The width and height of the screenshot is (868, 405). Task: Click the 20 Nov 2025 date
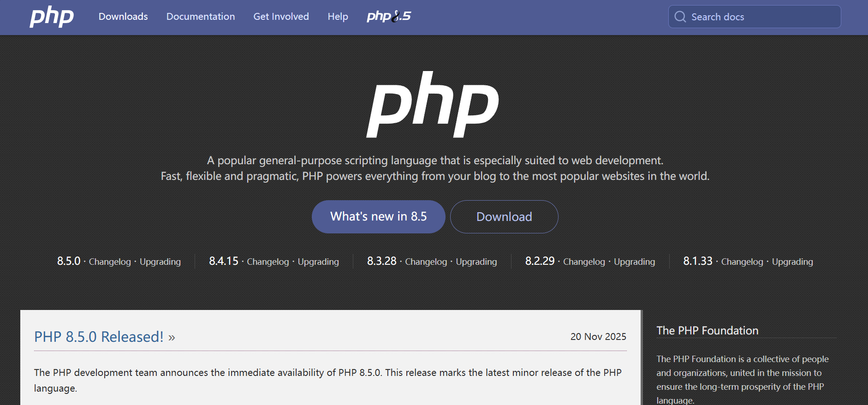coord(598,337)
